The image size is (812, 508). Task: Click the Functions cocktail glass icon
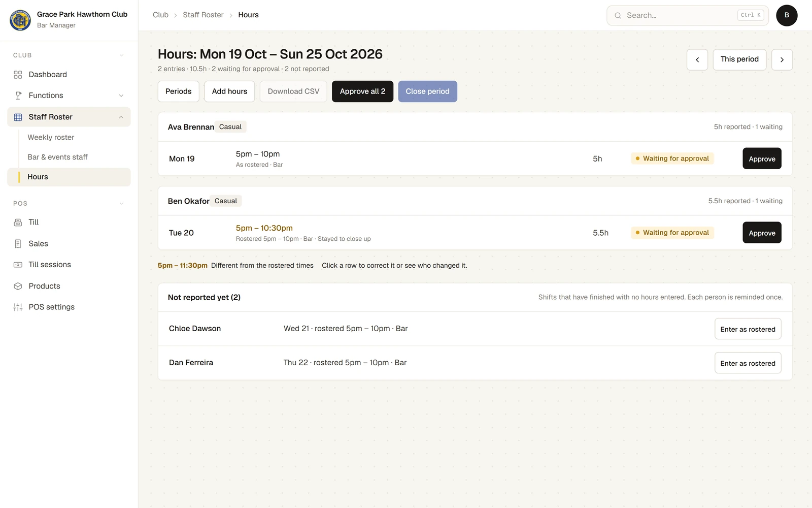click(18, 96)
